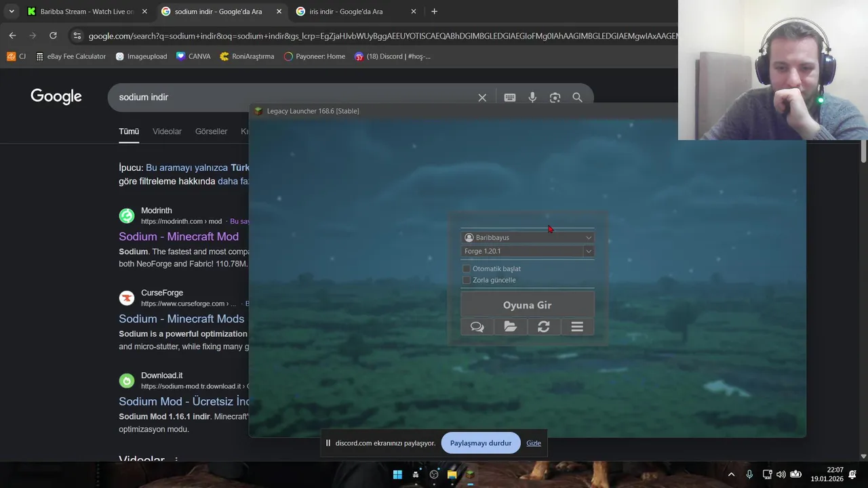Open the Payoneer: Home bookmark

tap(314, 56)
